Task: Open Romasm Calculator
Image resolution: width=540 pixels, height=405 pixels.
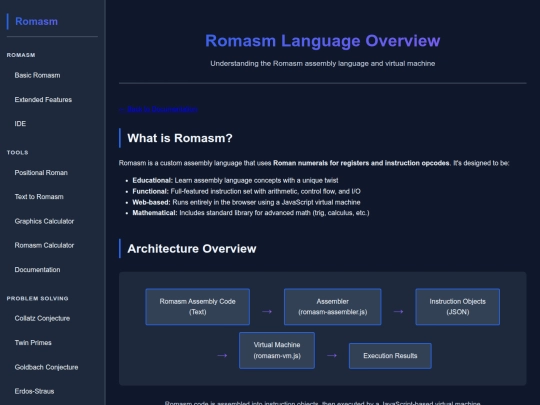Action: coord(44,245)
